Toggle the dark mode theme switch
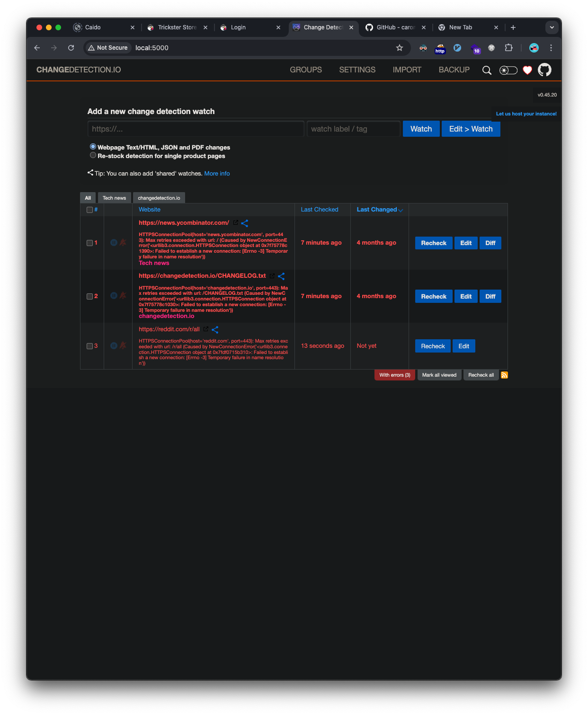The height and width of the screenshot is (715, 588). [508, 70]
